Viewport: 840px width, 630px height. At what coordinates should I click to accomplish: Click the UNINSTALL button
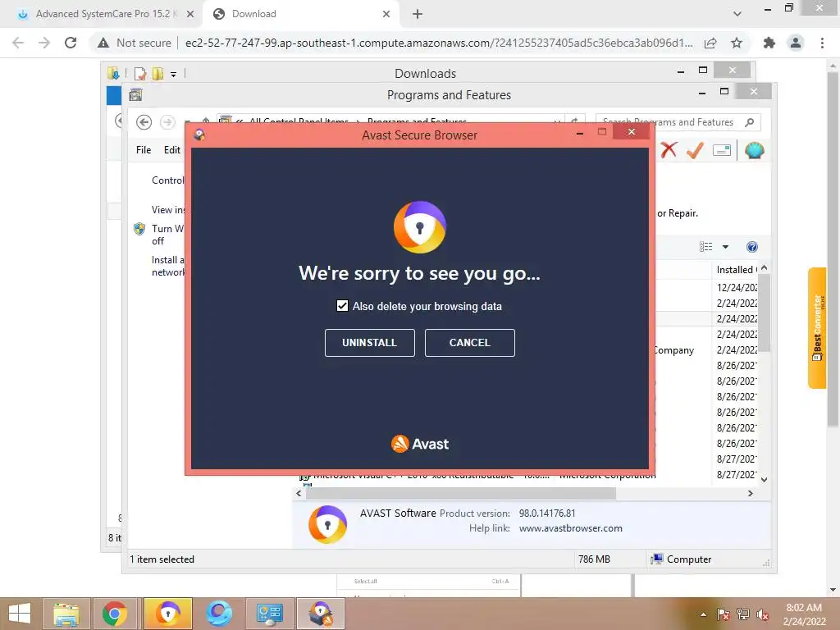click(370, 343)
